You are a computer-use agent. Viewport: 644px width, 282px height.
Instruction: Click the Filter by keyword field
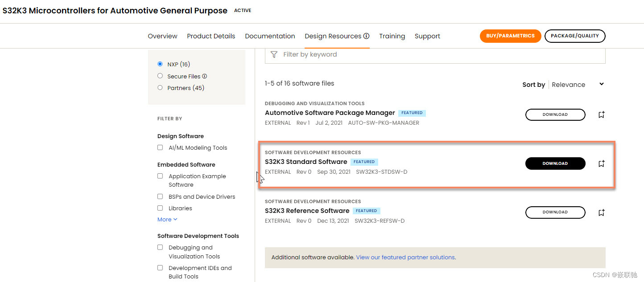[x=435, y=55]
